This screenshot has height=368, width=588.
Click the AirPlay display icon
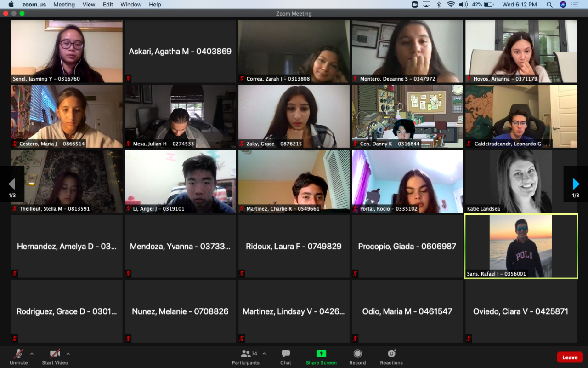(426, 5)
